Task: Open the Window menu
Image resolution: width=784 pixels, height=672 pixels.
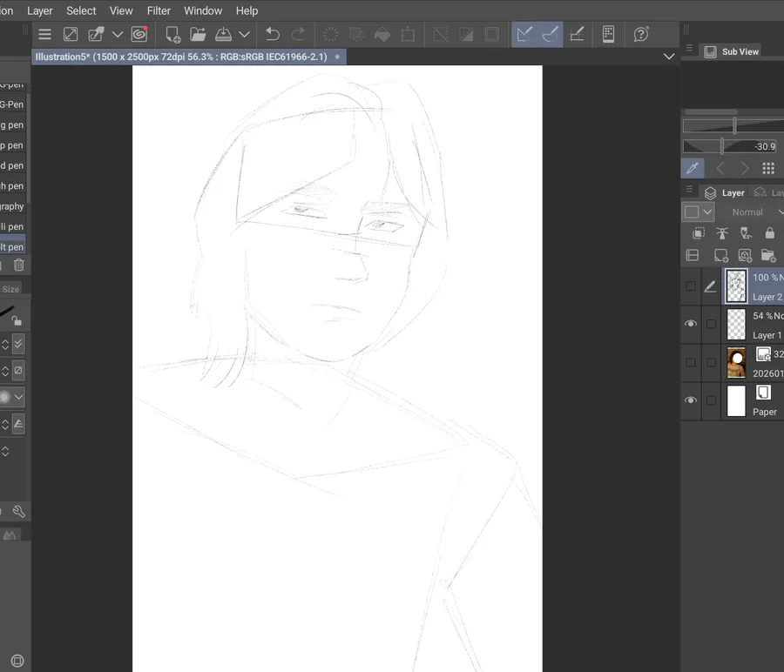Action: coord(203,10)
